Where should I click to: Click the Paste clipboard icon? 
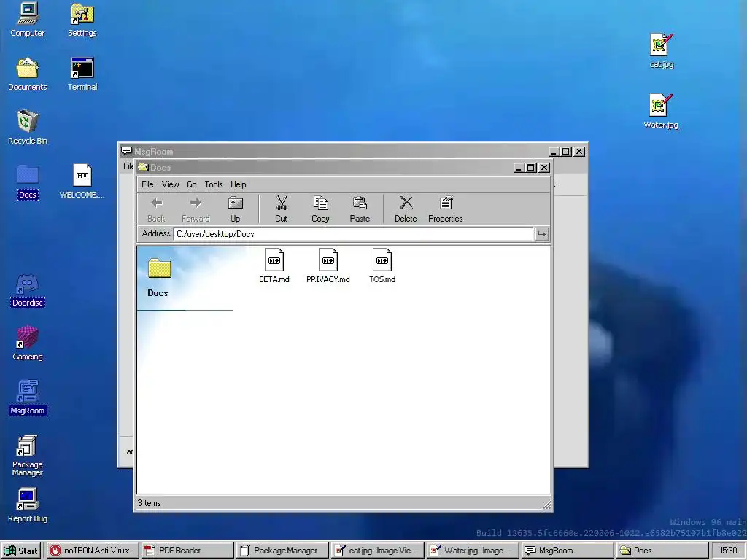[x=360, y=209]
